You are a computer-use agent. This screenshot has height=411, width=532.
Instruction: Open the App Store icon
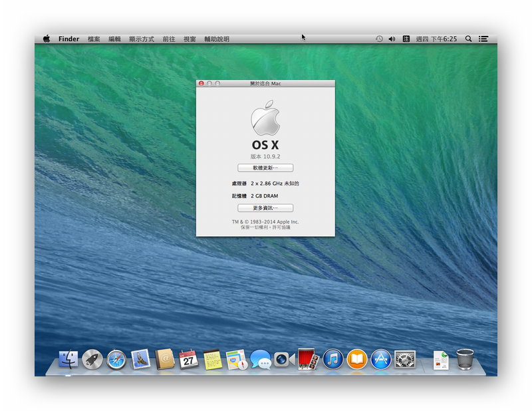[x=380, y=359]
